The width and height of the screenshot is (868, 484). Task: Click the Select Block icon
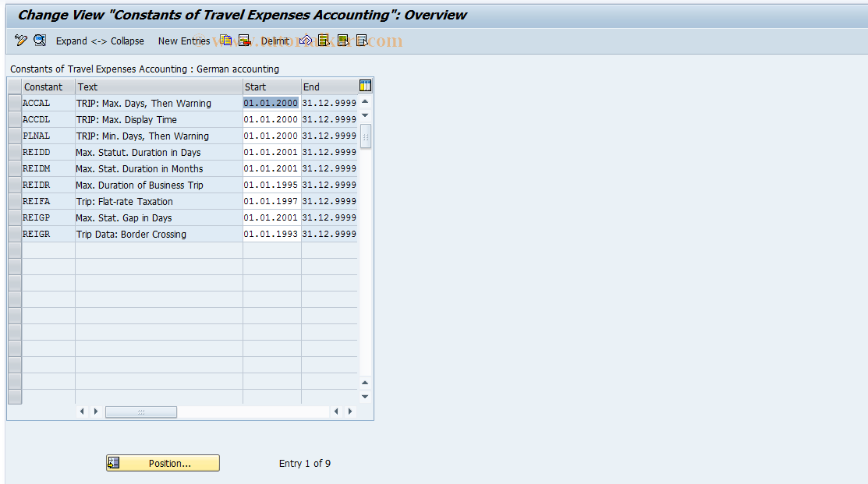click(x=343, y=41)
